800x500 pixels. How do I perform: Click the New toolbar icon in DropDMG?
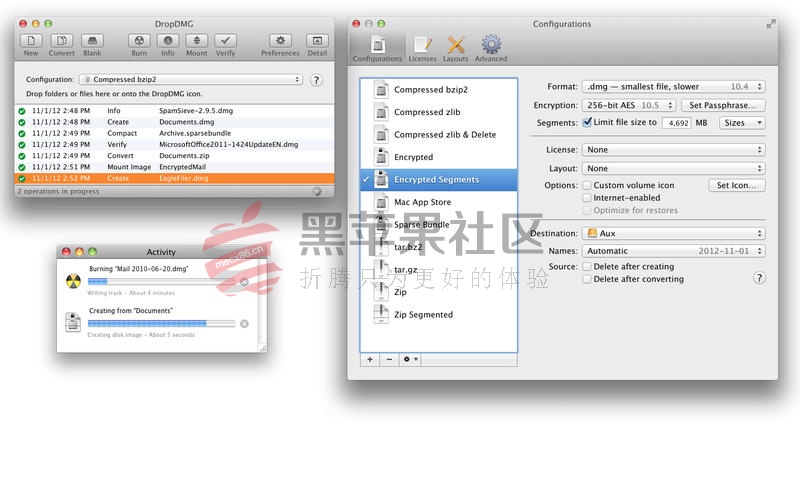pyautogui.click(x=31, y=41)
